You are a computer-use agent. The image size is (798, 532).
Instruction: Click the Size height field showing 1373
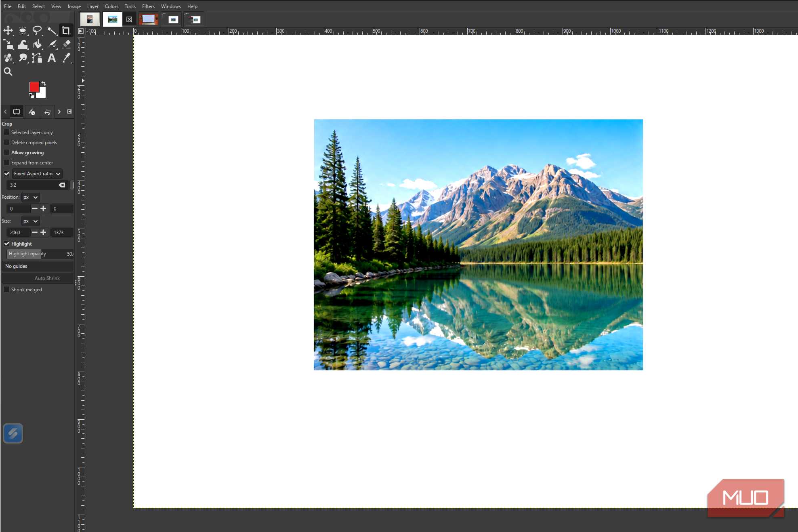62,233
